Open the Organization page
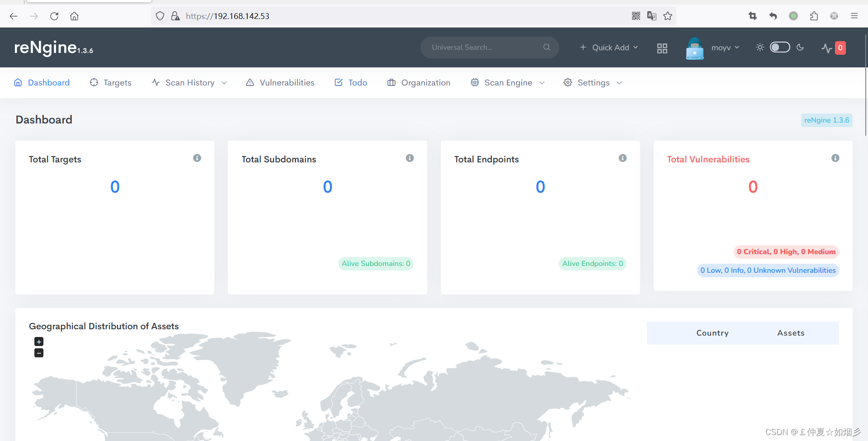Viewport: 868px width, 441px height. [x=419, y=83]
